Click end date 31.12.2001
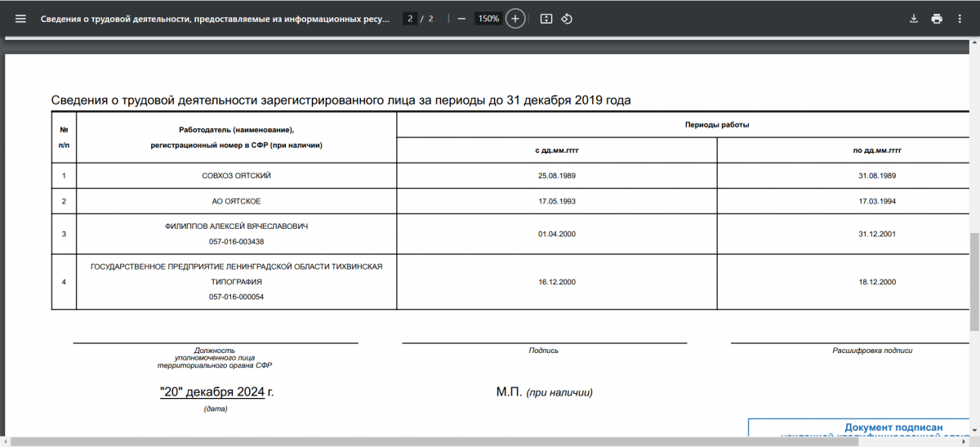This screenshot has width=980, height=447. 877,234
